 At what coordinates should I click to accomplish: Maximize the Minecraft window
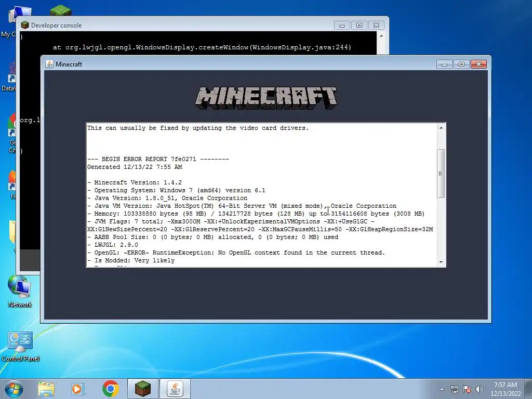pyautogui.click(x=461, y=64)
